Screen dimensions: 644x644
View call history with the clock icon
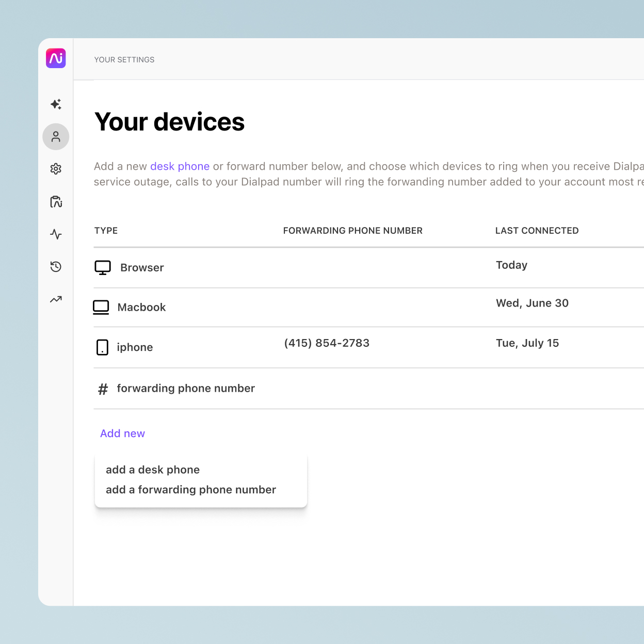[56, 267]
